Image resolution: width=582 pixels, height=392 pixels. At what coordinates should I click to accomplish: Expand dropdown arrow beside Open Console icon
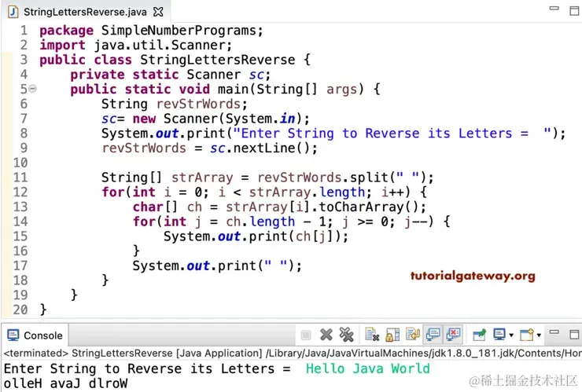(x=539, y=335)
